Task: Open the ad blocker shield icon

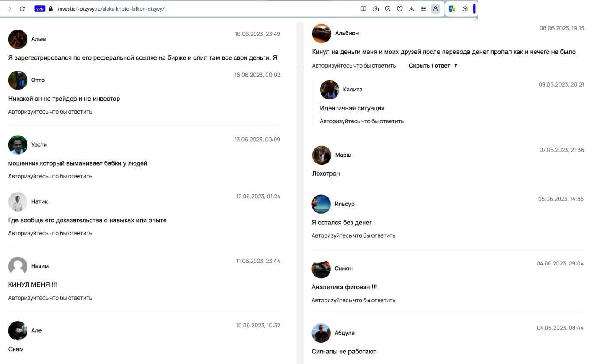Action: pos(387,9)
